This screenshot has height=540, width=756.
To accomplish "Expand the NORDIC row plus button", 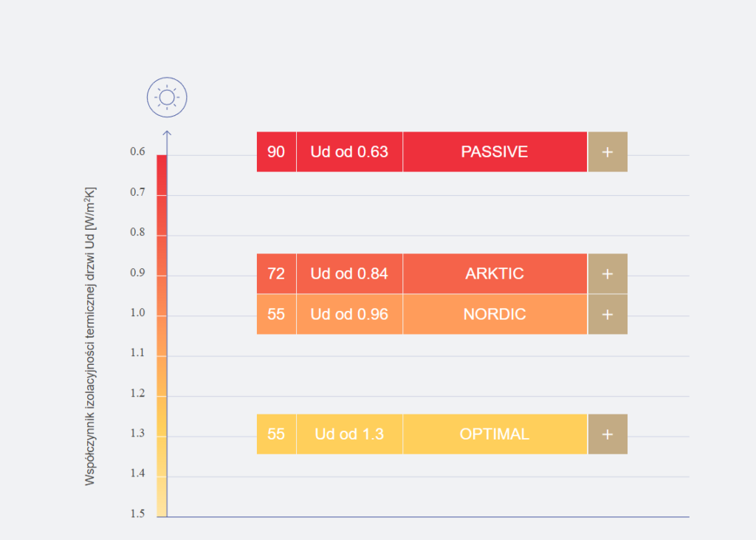I will (608, 314).
